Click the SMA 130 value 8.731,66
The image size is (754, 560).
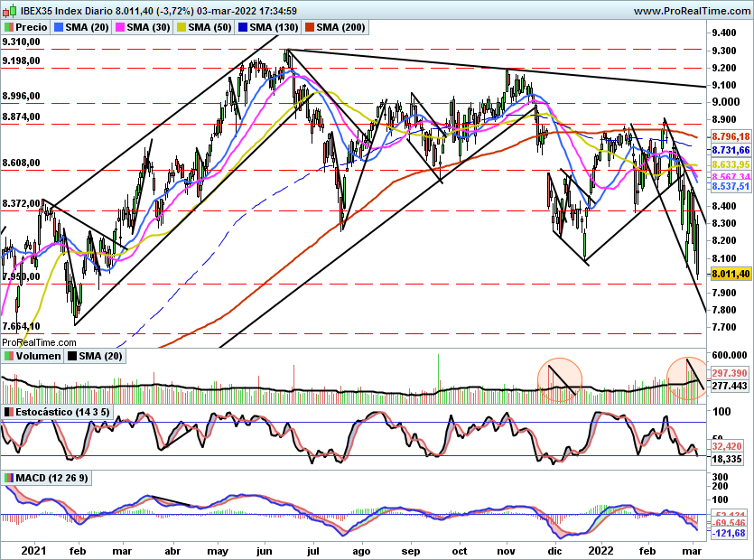(x=731, y=150)
